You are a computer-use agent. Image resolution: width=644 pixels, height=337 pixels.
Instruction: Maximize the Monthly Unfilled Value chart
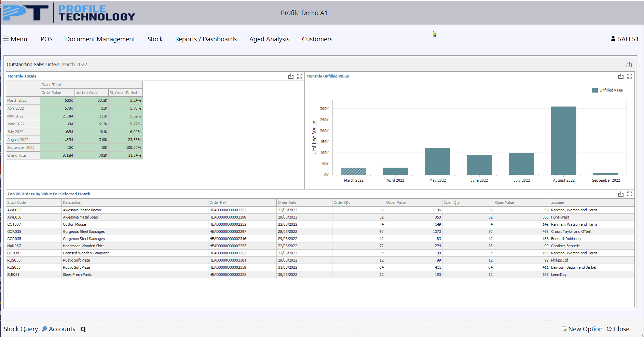click(630, 76)
